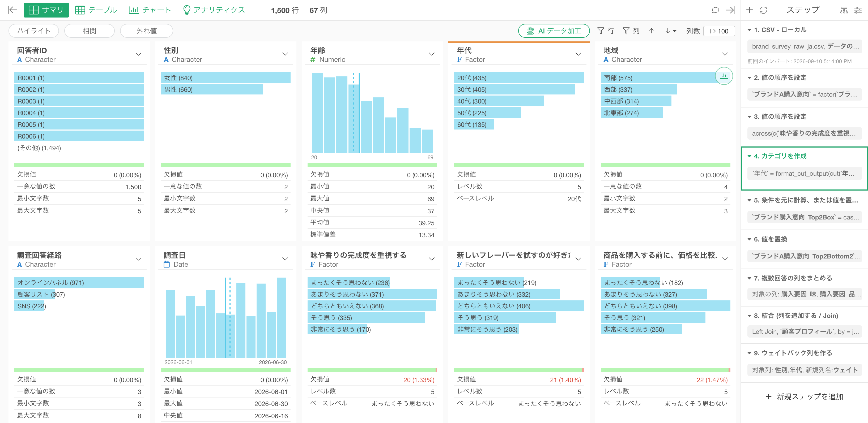Viewport: 868px width, 423px height.
Task: Collapse step 6. 値を置換
Action: pyautogui.click(x=749, y=239)
